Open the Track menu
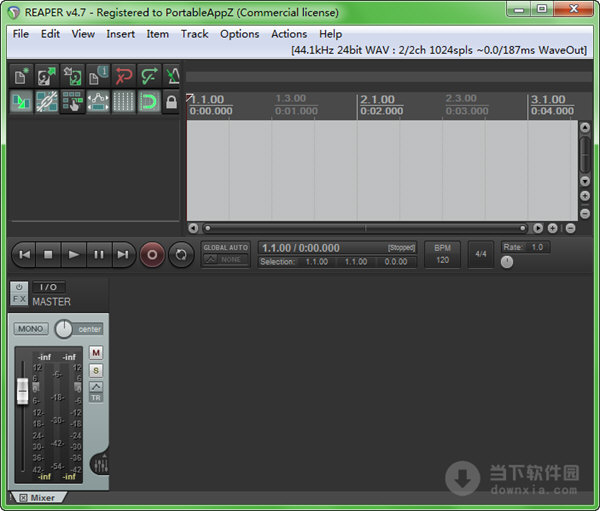The height and width of the screenshot is (511, 600). 194,34
